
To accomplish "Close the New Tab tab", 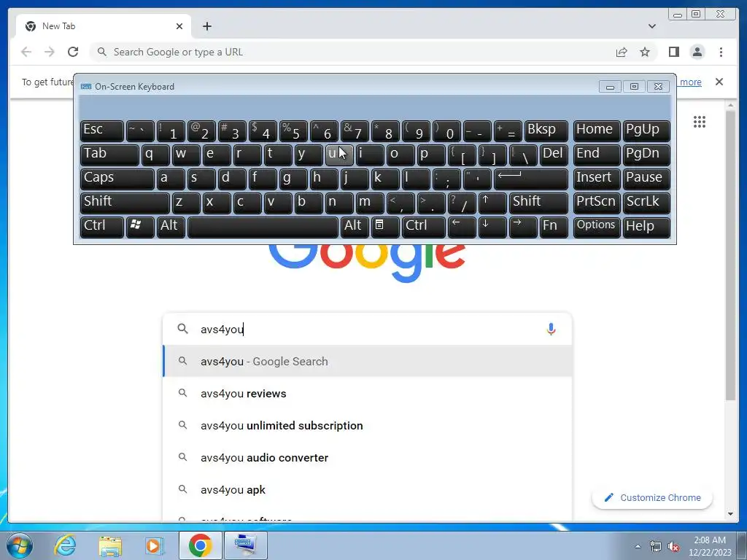I will [179, 26].
